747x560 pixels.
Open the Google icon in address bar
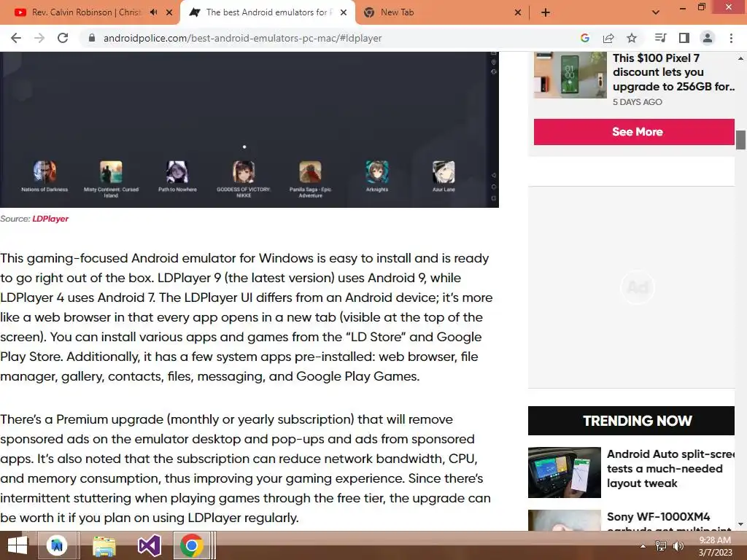pyautogui.click(x=585, y=38)
